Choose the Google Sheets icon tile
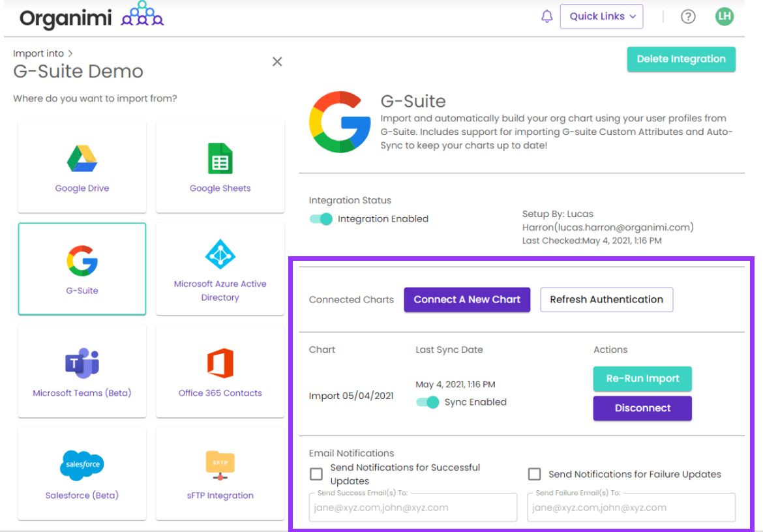The width and height of the screenshot is (763, 532). pyautogui.click(x=220, y=167)
